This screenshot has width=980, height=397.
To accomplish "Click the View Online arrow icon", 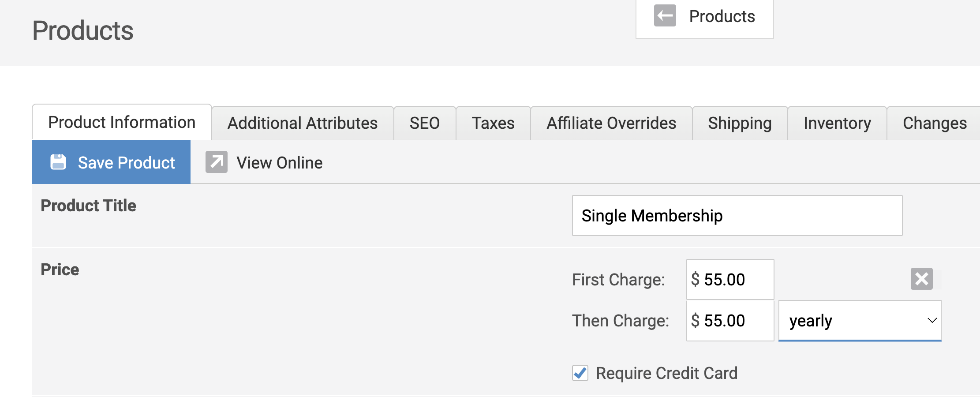I will (217, 162).
